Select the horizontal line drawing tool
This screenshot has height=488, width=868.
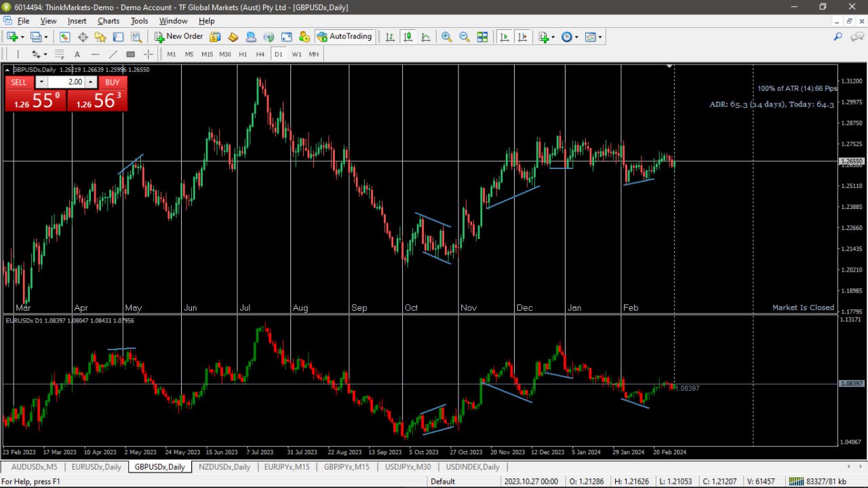95,54
